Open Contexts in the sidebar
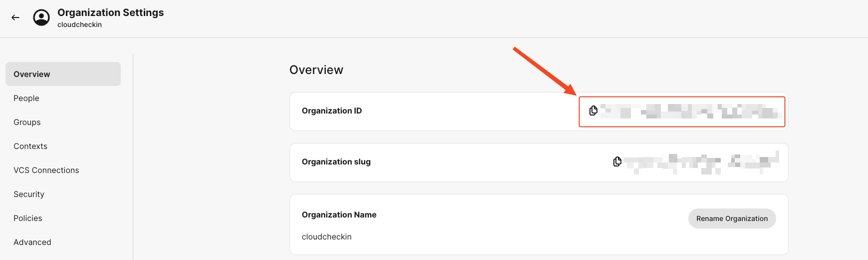The image size is (868, 260). (x=30, y=146)
